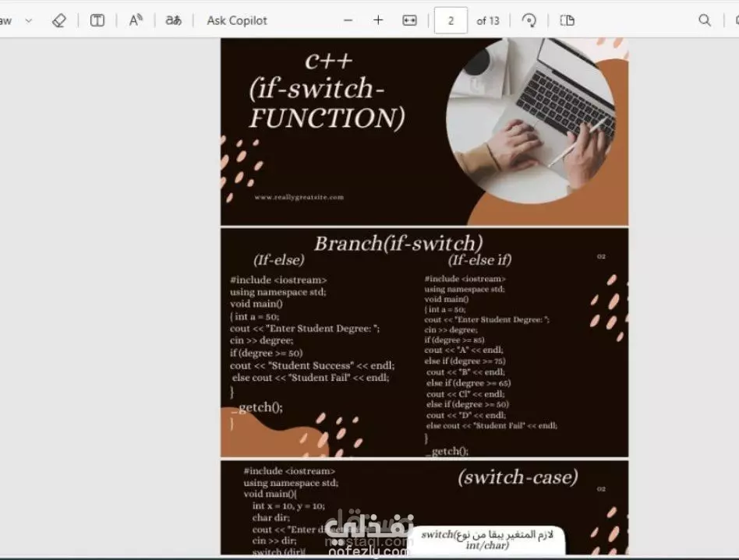Click the Arabic switch note box
739x560 pixels.
click(x=487, y=540)
